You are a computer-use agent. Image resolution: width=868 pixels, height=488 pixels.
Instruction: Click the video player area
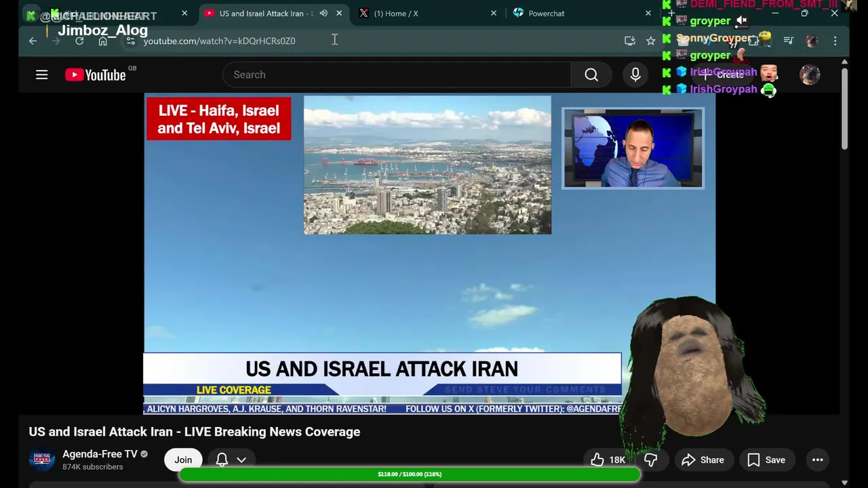(x=429, y=253)
